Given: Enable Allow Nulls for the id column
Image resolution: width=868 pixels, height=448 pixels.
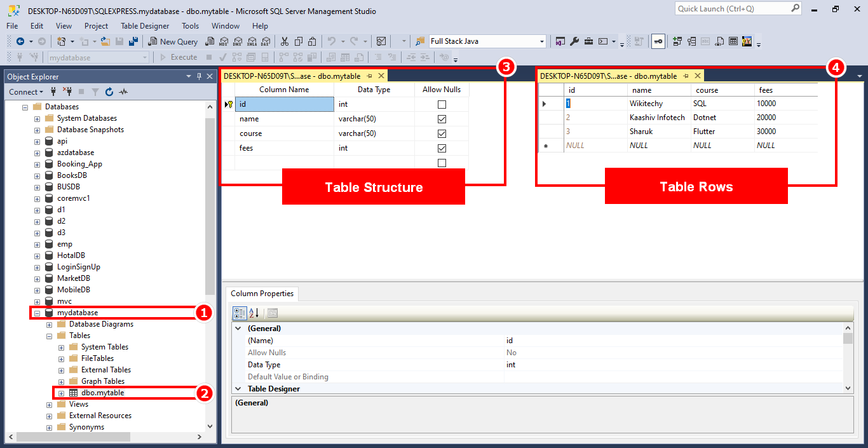Looking at the screenshot, I should (x=441, y=104).
